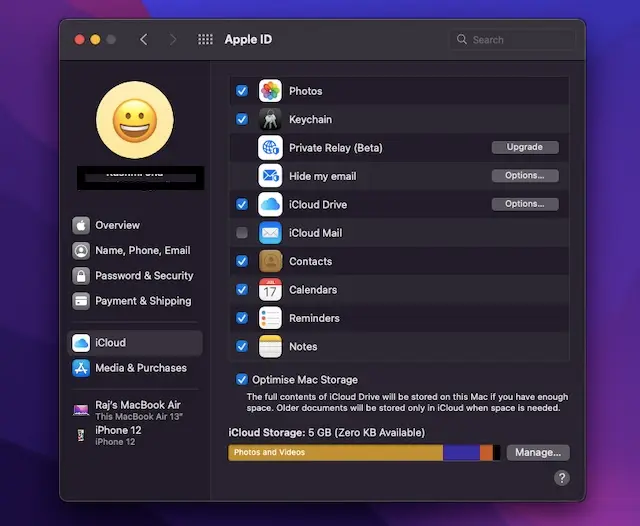Open Name, Phone, Email section
This screenshot has height=526, width=640.
pyautogui.click(x=135, y=251)
